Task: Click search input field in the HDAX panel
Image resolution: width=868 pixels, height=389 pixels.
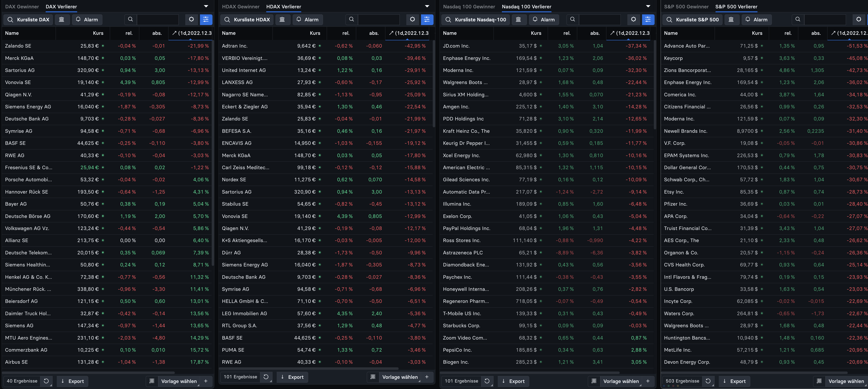Action: (x=378, y=19)
